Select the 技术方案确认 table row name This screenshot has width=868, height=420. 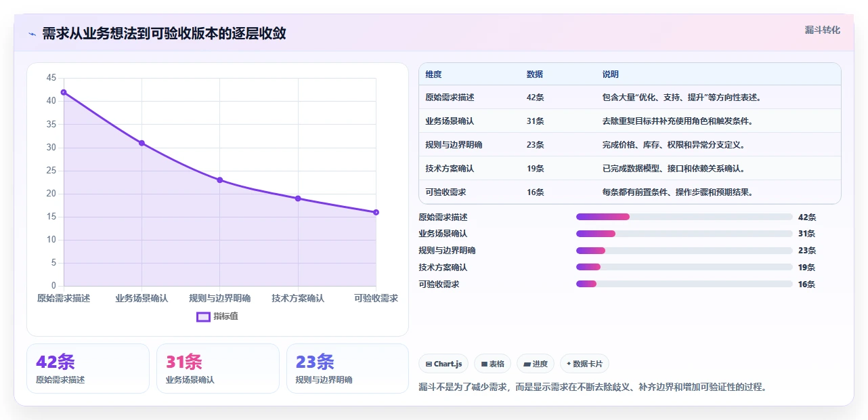pos(450,169)
